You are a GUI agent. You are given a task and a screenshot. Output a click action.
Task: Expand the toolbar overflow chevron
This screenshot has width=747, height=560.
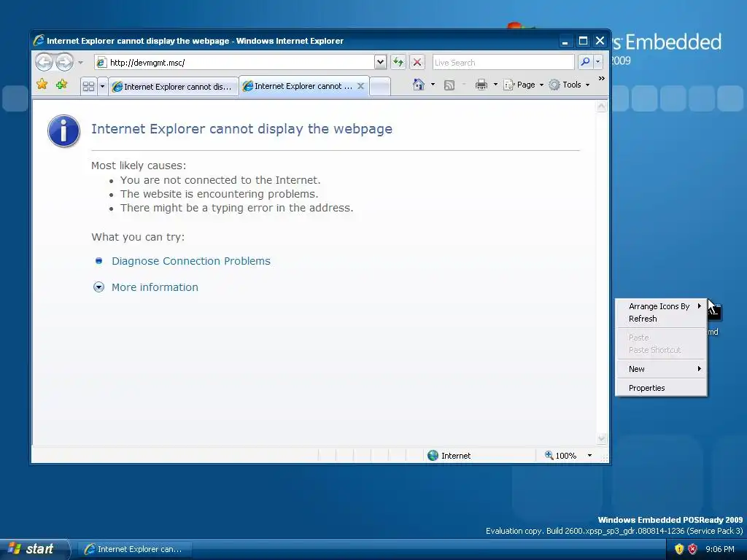[601, 79]
